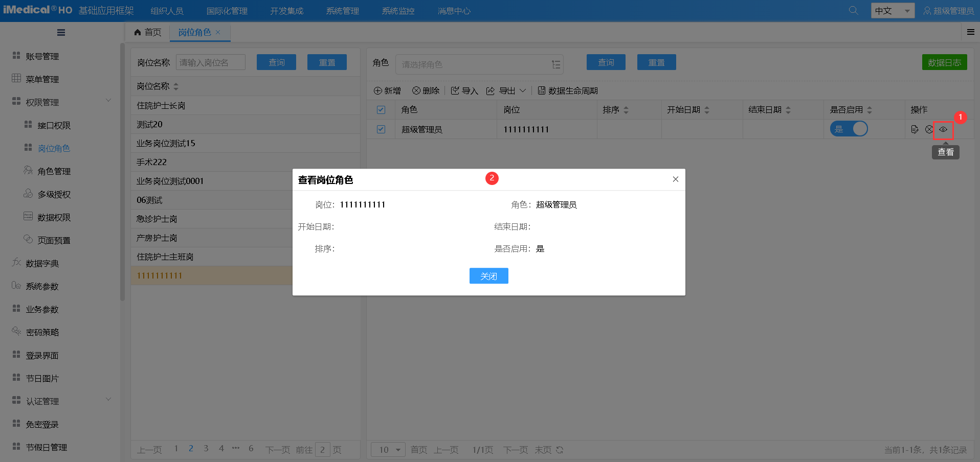The width and height of the screenshot is (980, 462).
Task: Open the 数据生命周期 toolbar item
Action: 568,91
